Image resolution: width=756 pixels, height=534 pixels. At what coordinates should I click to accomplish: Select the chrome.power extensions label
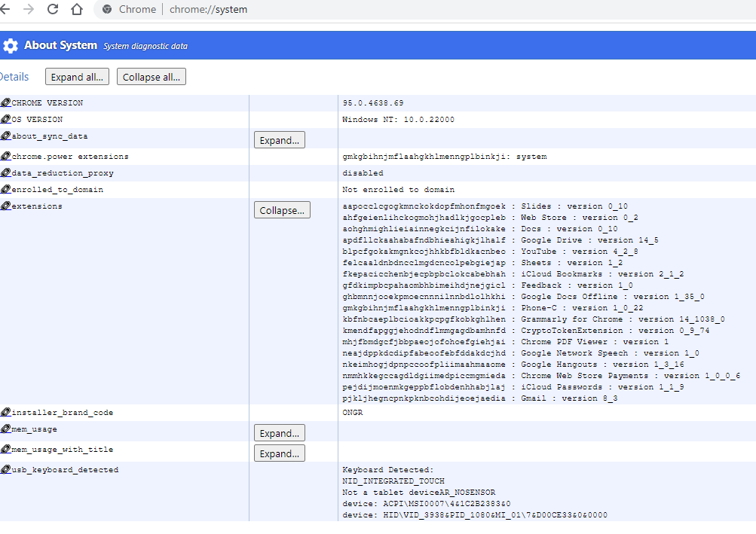click(70, 156)
